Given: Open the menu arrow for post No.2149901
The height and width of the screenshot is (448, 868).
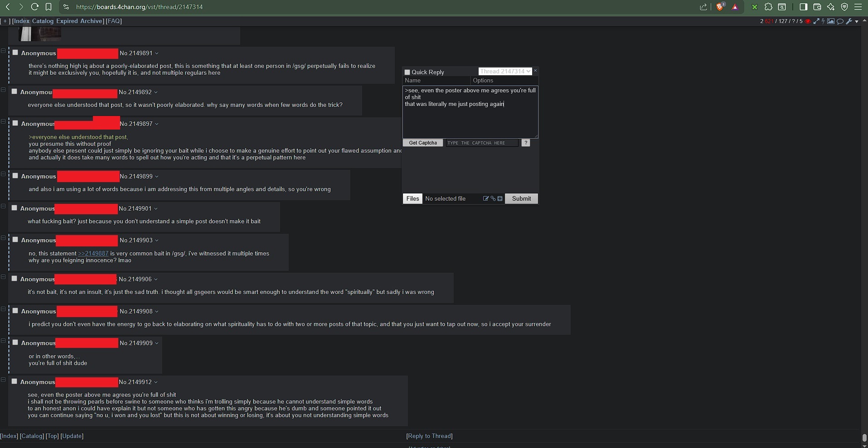Looking at the screenshot, I should [156, 209].
